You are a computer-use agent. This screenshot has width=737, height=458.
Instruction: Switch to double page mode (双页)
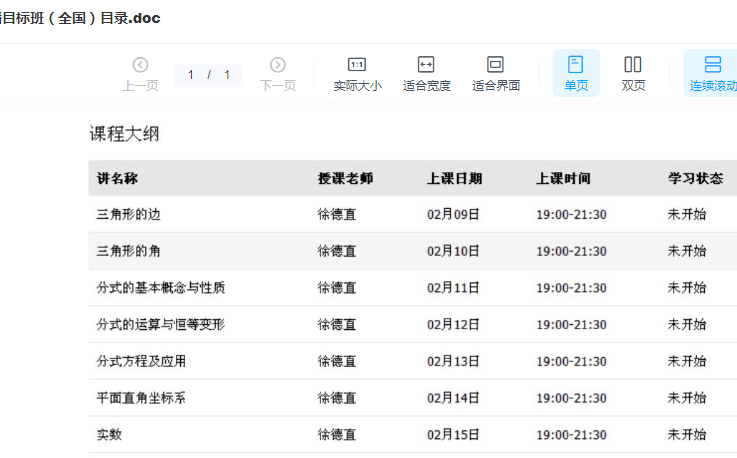pos(633,74)
